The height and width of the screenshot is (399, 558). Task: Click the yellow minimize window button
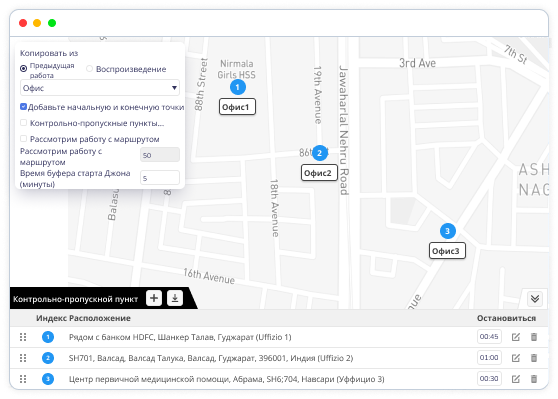37,23
